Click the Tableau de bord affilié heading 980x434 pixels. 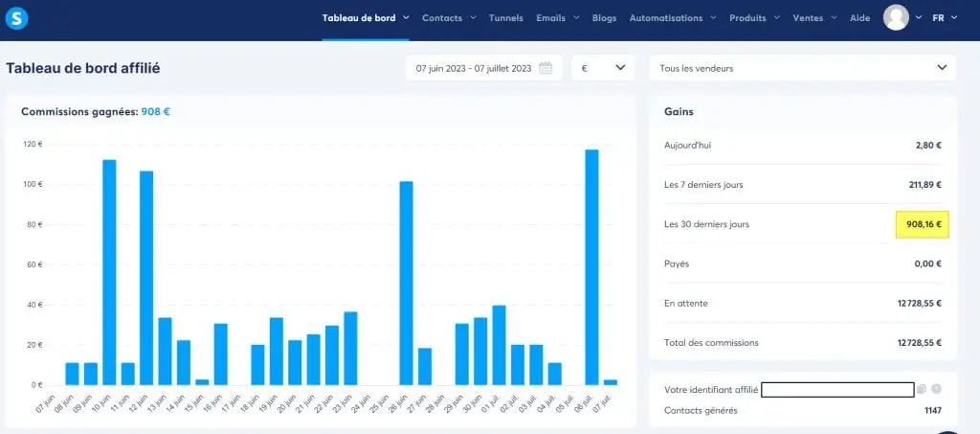(x=83, y=68)
